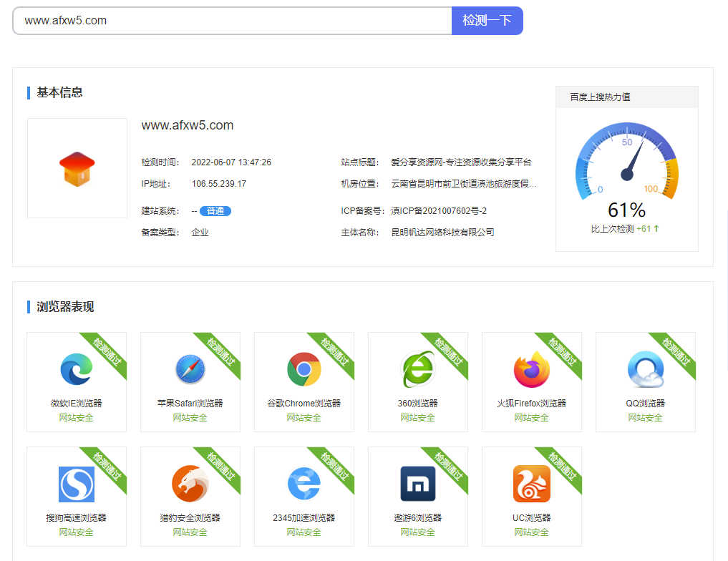The width and height of the screenshot is (728, 561).
Task: Click the 企业 filing type value
Action: [x=200, y=233]
